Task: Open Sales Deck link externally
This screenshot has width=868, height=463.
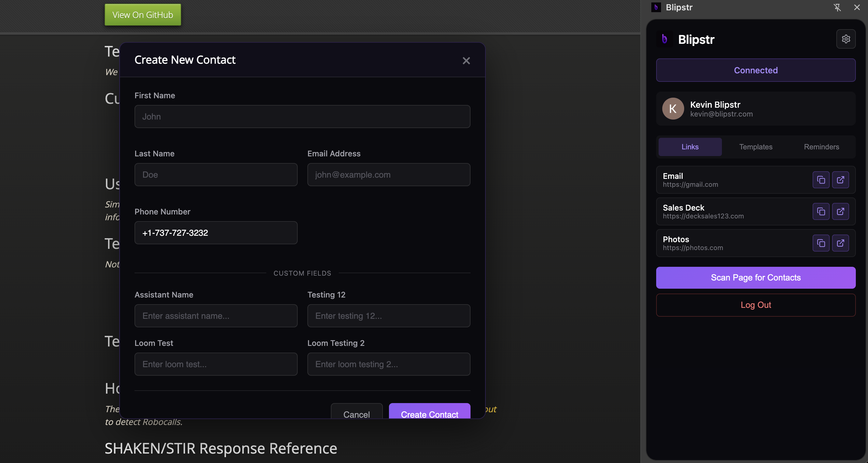Action: click(x=840, y=211)
